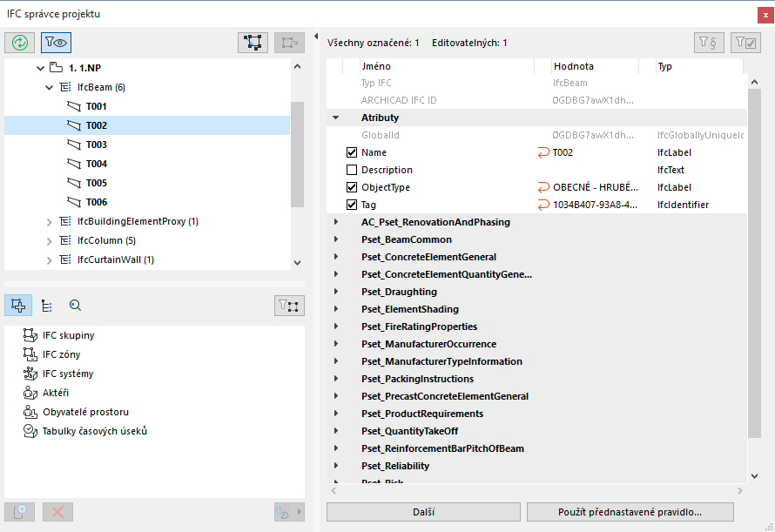Click the filter by scheme icon top right
The width and height of the screenshot is (775, 532).
[709, 41]
